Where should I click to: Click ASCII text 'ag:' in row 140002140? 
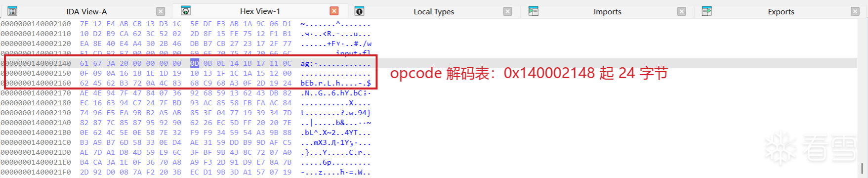(x=307, y=63)
